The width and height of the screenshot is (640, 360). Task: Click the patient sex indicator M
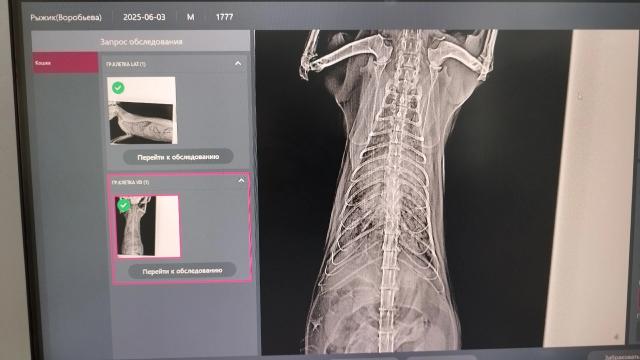point(190,17)
